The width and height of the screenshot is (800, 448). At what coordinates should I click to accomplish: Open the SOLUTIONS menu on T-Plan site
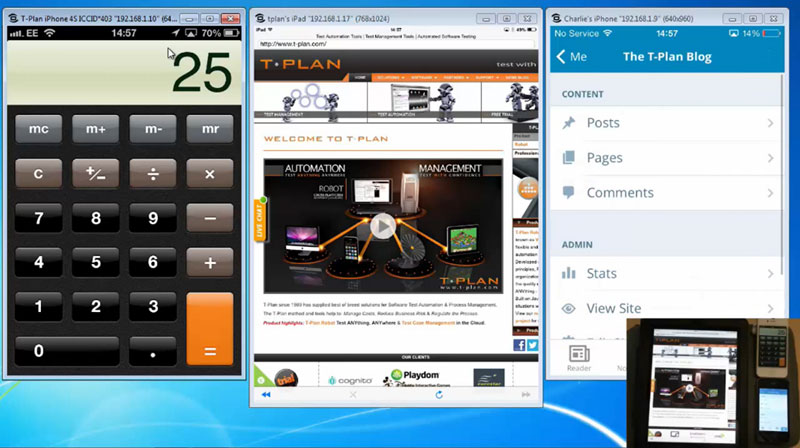(390, 78)
